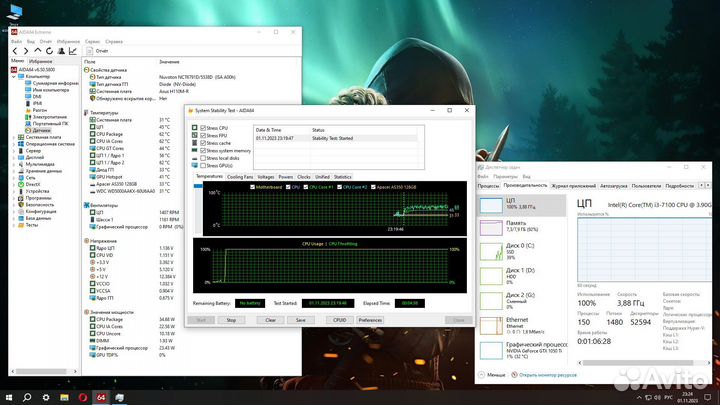Click the Open Resource Monitor icon
The width and height of the screenshot is (720, 405).
[x=514, y=375]
